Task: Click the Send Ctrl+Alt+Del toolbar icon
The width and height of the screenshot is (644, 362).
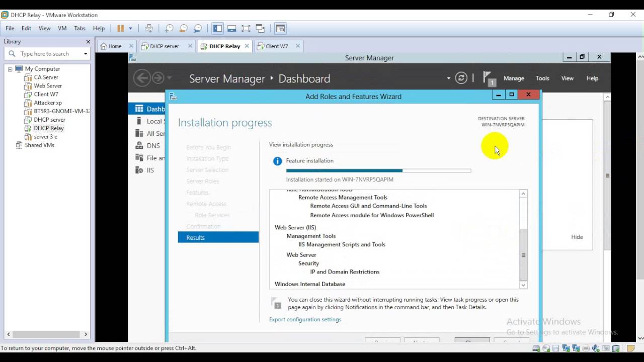Action: (148, 29)
